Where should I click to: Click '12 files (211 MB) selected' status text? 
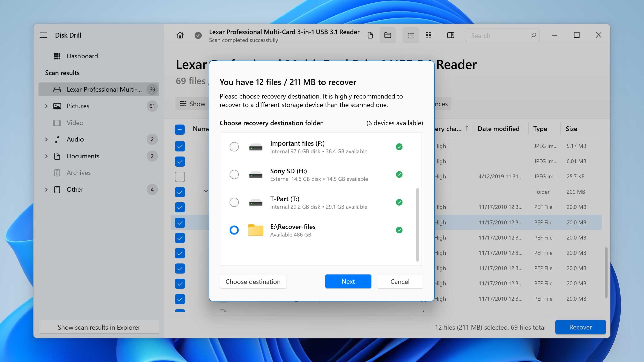(490, 327)
